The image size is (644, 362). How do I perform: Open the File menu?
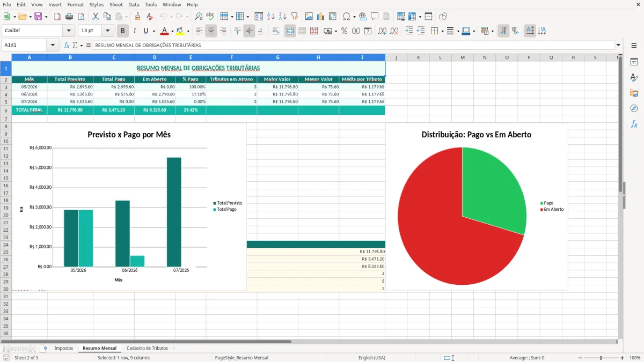pos(7,4)
